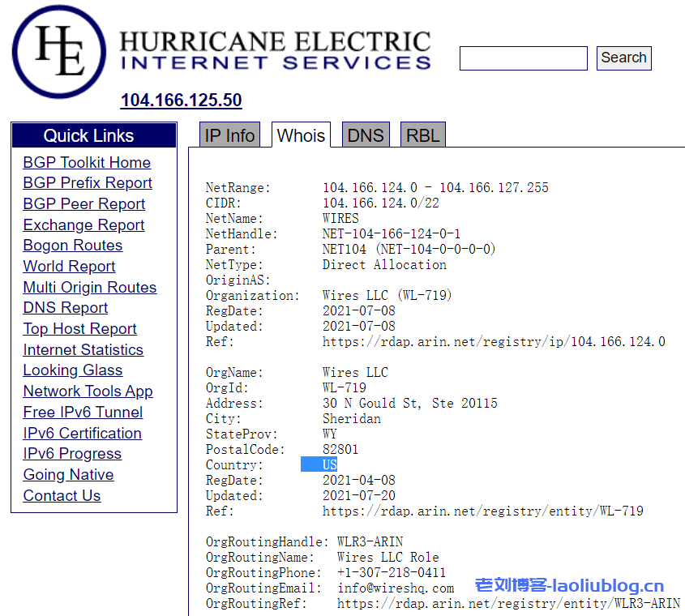Open the Looking Glass link

pyautogui.click(x=73, y=370)
